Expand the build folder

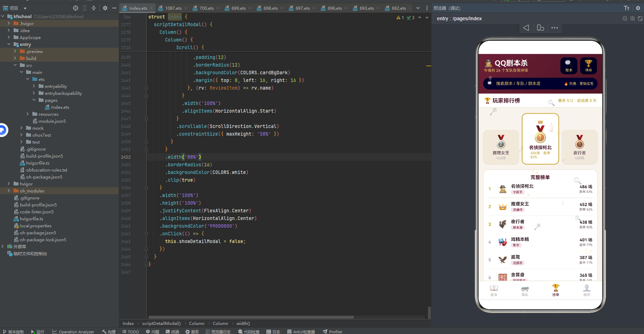(x=15, y=58)
